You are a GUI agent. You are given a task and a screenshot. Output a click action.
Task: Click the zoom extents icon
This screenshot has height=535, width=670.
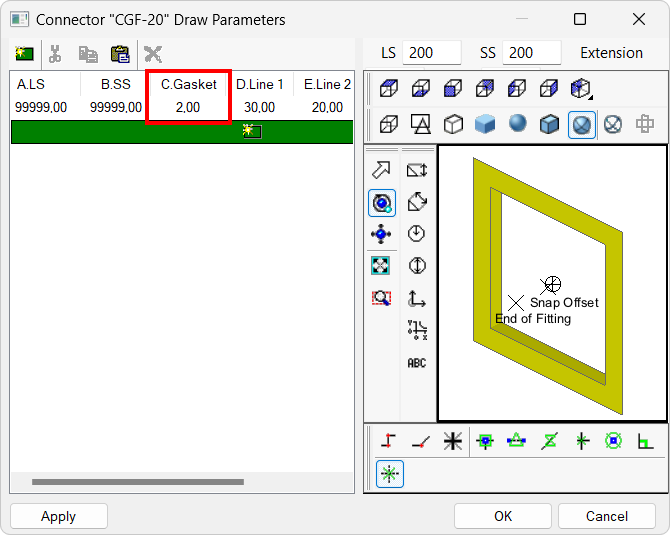click(381, 266)
